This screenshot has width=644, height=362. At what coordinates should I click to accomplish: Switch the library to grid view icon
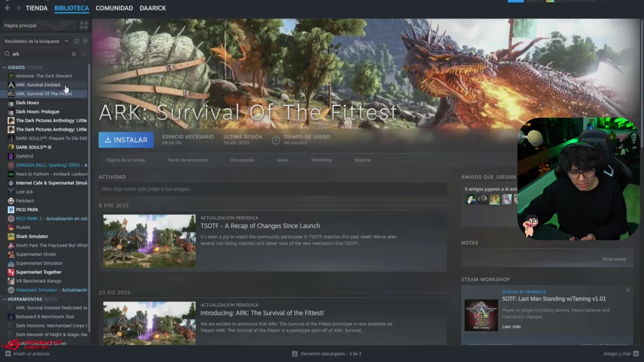(84, 25)
